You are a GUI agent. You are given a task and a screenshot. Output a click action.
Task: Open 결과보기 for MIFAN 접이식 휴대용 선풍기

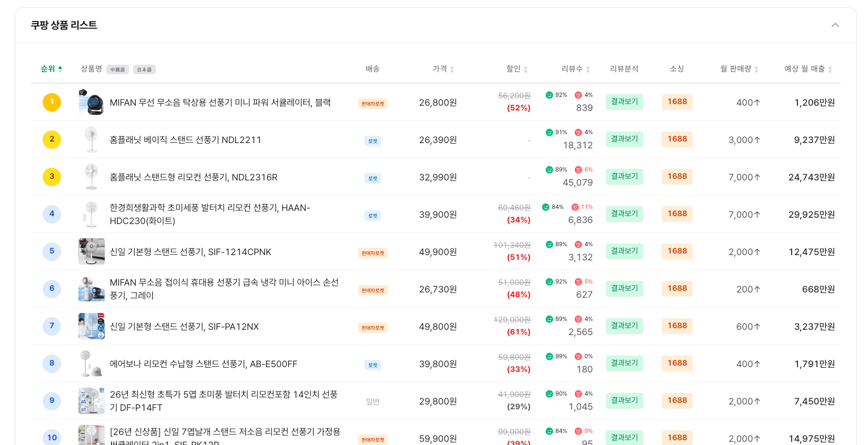[624, 288]
